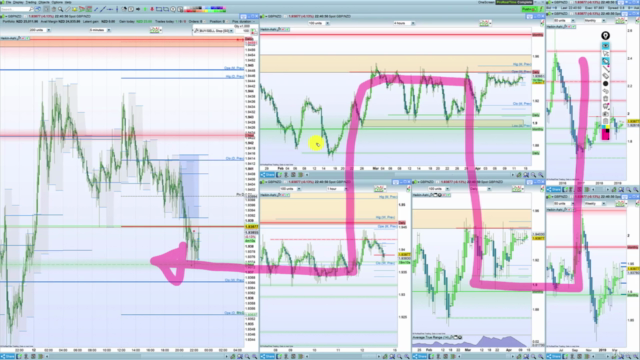Choose the magenta color swatch in drawing toolbar
Screen dimensions: 640x360
pyautogui.click(x=605, y=136)
